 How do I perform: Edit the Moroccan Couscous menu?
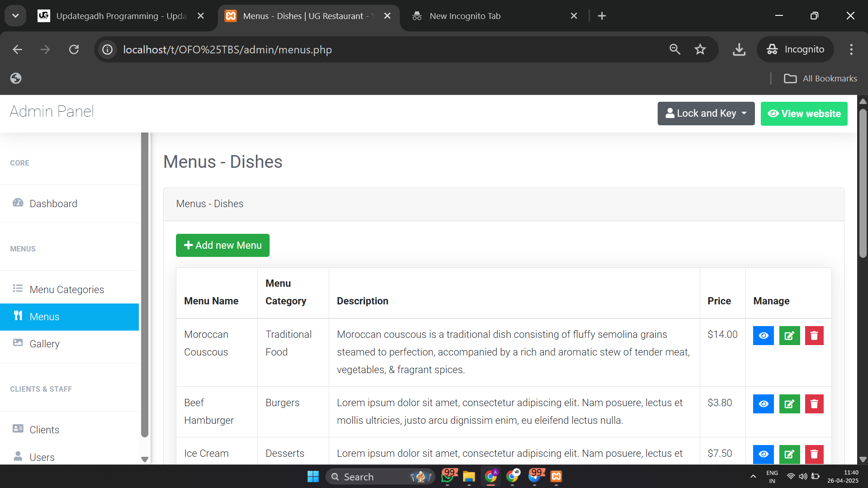pos(789,336)
